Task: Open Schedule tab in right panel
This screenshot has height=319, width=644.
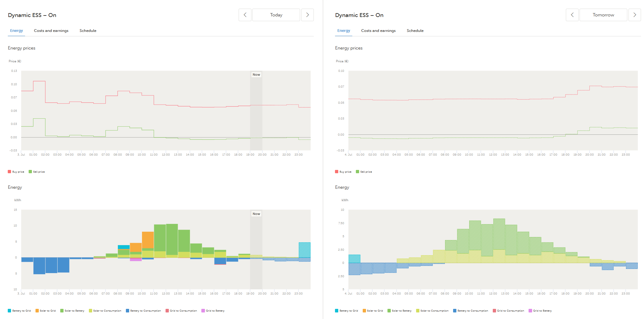Action: [415, 31]
